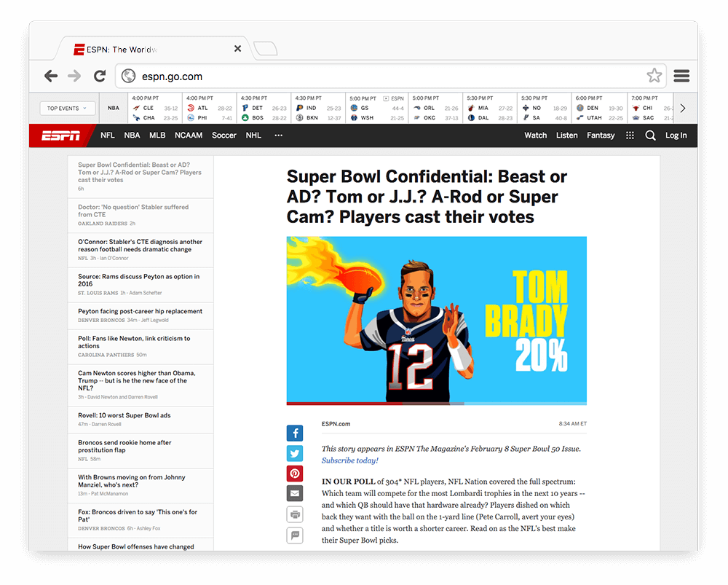Screen dimensions: 728x585
Task: Open comments with the speech bubble icon
Action: pyautogui.click(x=295, y=535)
